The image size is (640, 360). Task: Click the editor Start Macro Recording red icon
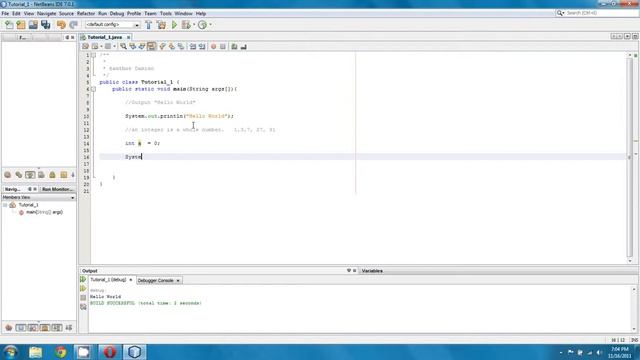(213, 47)
